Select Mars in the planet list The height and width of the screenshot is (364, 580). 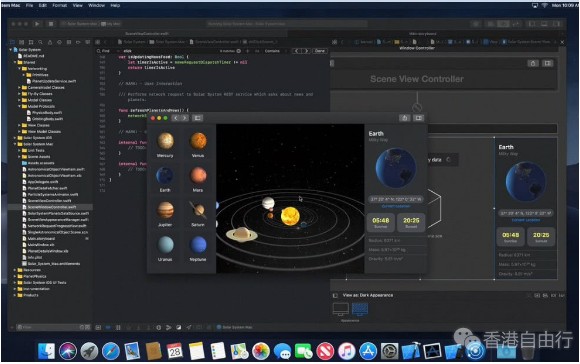(198, 179)
